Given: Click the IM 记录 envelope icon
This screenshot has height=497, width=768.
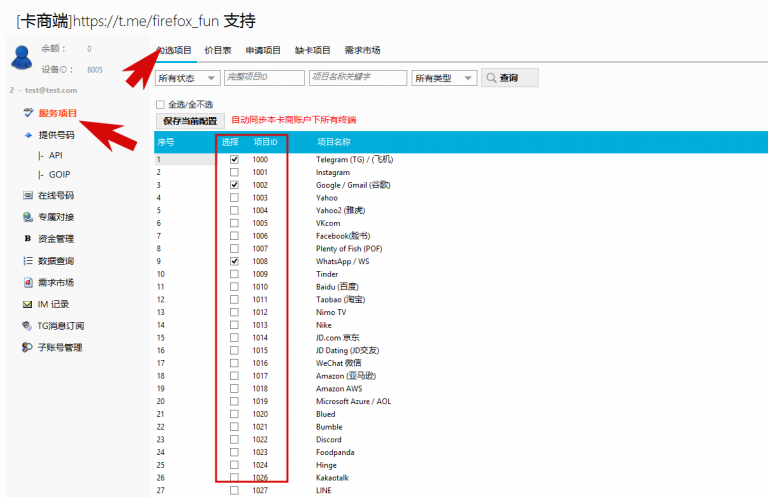Looking at the screenshot, I should click(27, 305).
